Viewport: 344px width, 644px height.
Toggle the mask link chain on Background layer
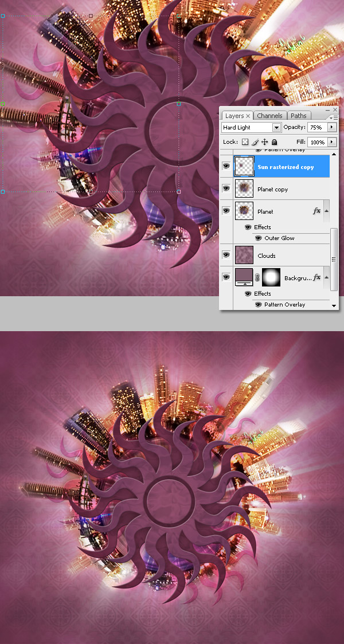[257, 278]
